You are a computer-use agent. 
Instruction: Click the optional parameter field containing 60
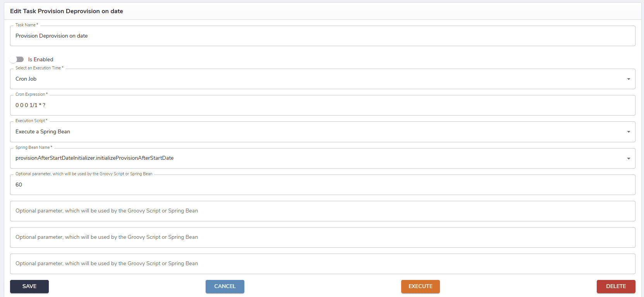pyautogui.click(x=322, y=185)
